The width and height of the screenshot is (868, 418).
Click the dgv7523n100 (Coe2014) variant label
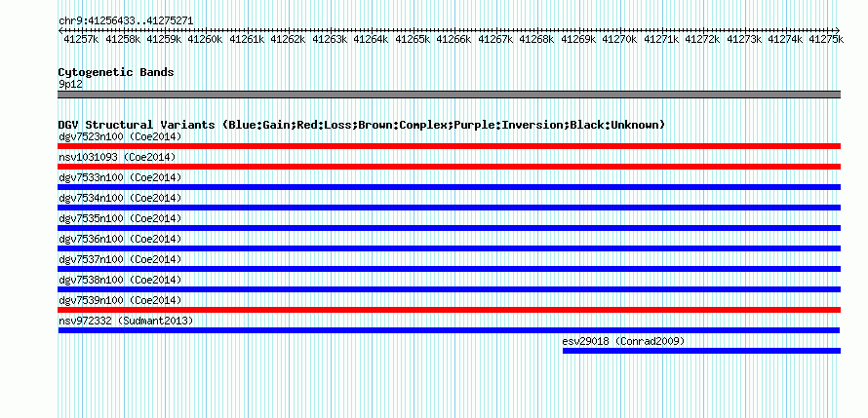120,136
